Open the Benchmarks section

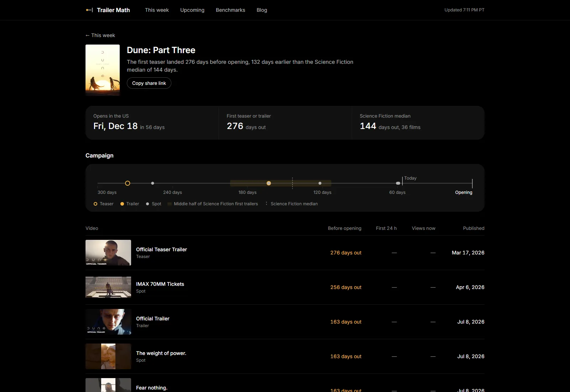click(230, 10)
